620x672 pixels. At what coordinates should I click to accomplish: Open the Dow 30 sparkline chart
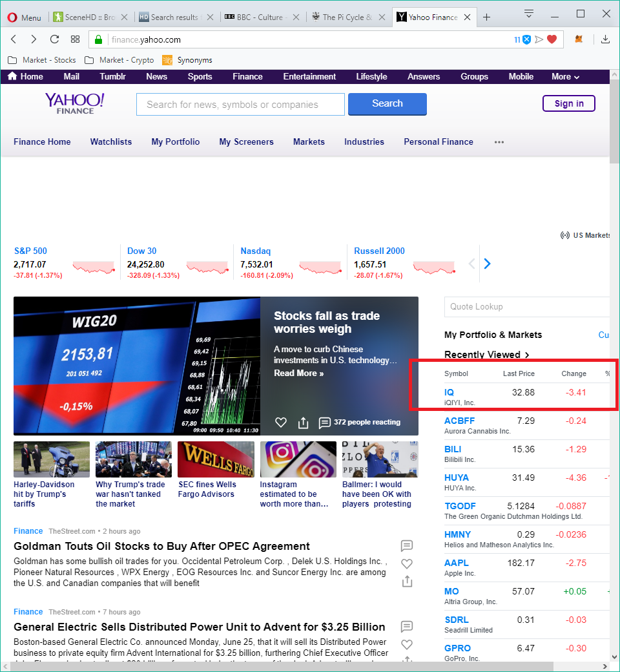point(207,267)
